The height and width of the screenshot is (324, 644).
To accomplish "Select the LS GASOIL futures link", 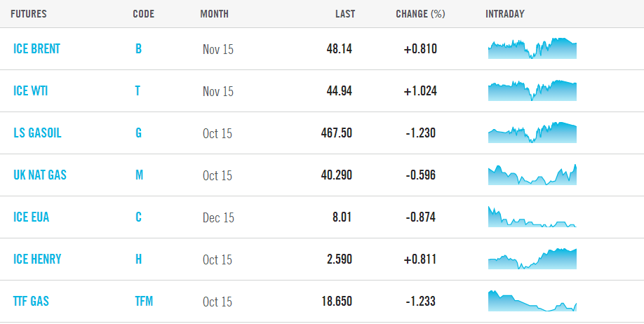I will pos(37,133).
